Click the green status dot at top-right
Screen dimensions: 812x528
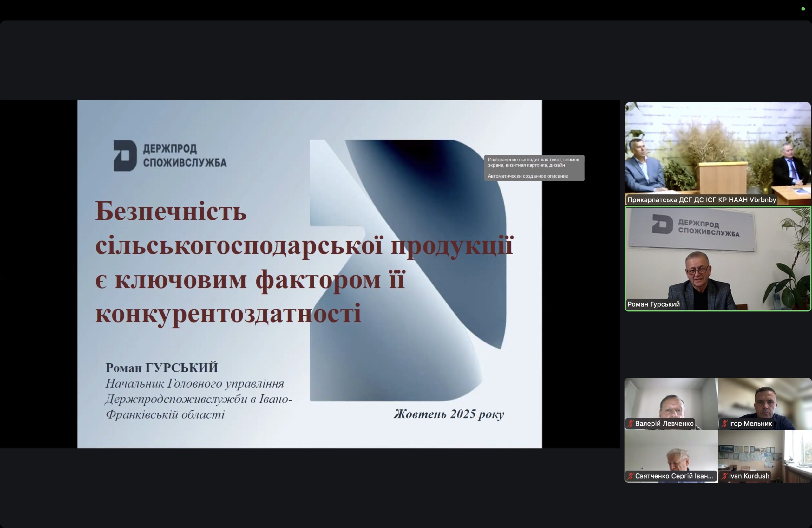[x=803, y=9]
